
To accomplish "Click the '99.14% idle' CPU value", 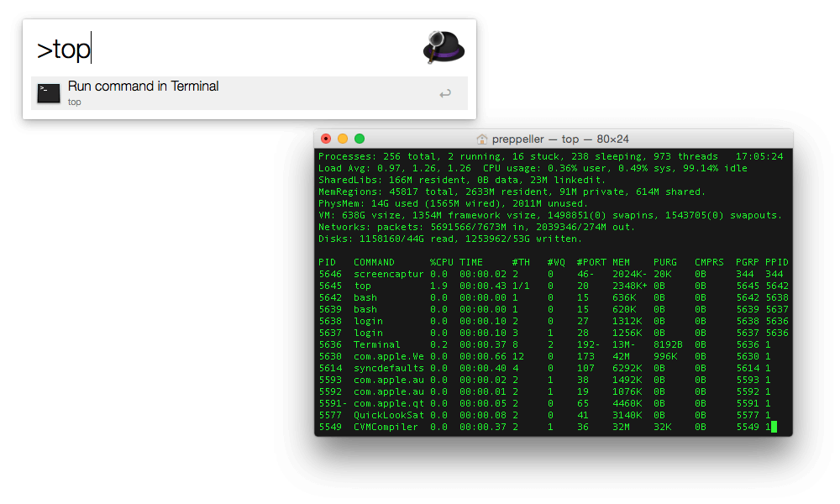I will [x=715, y=168].
